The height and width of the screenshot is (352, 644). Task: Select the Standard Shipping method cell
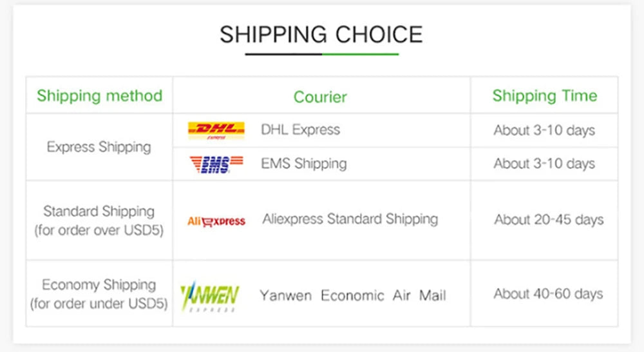99,220
